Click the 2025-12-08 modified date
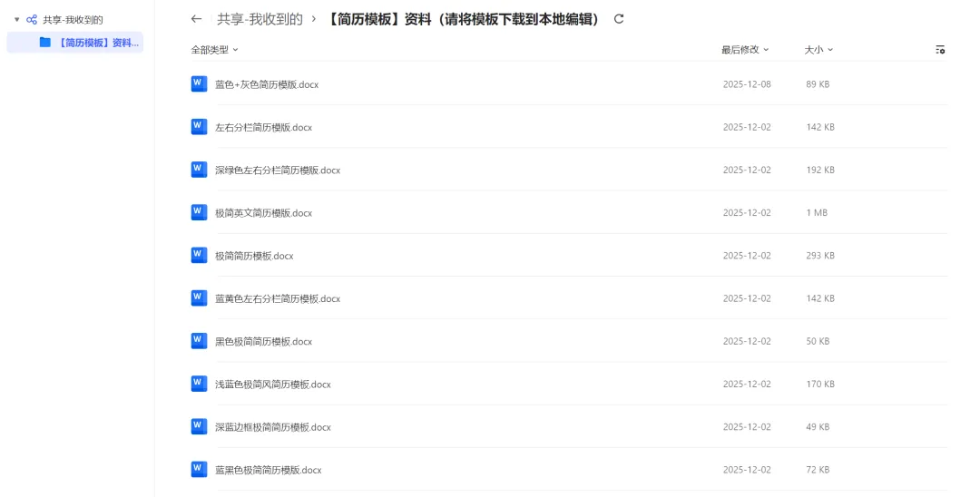980x497 pixels. click(747, 84)
